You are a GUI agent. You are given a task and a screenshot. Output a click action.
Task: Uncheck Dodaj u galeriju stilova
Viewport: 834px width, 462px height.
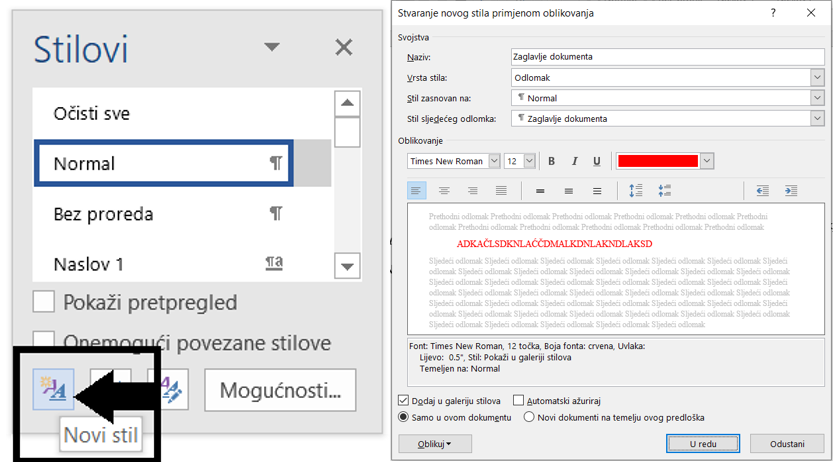404,400
